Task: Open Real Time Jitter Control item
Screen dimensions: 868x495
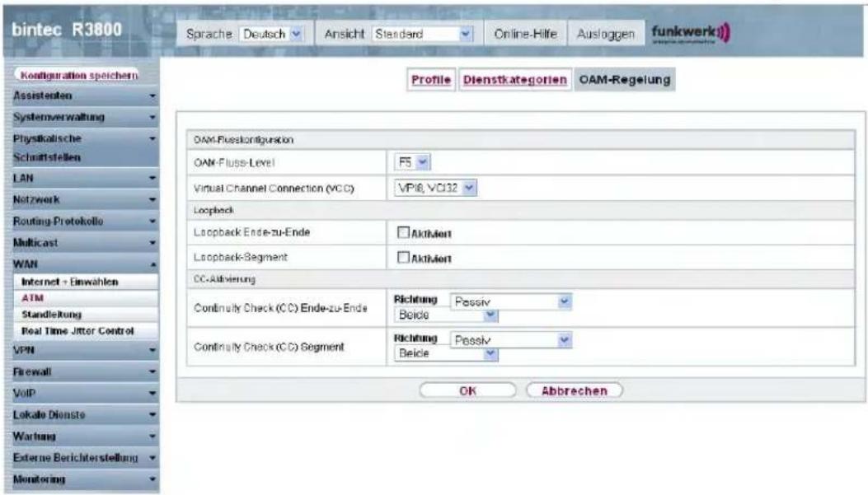Action: (x=86, y=331)
